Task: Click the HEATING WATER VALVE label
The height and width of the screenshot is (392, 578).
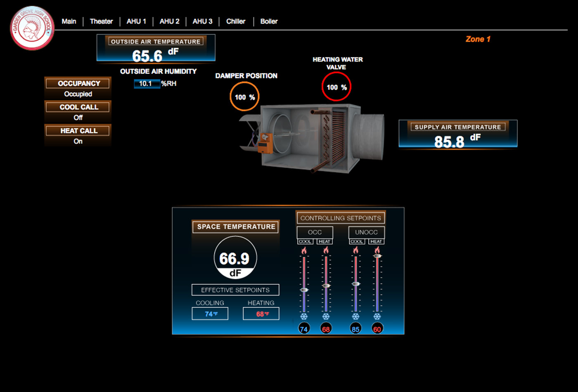Action: [x=338, y=63]
